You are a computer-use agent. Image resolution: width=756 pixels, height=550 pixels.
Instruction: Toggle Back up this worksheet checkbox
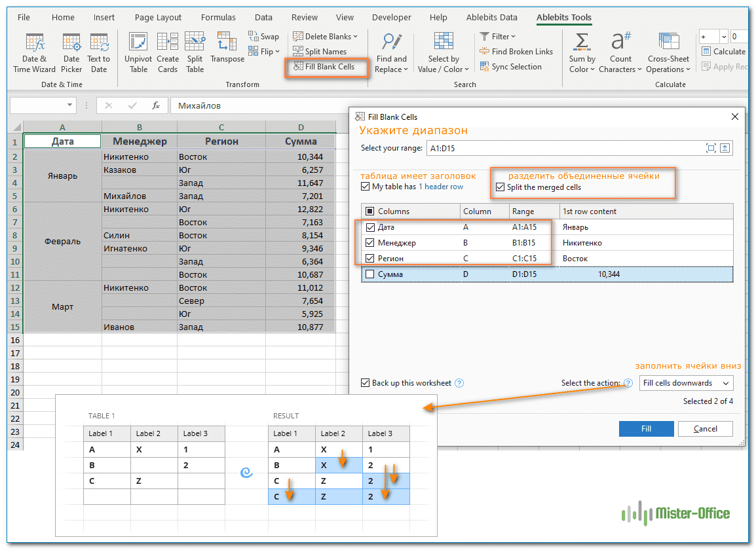pyautogui.click(x=366, y=383)
